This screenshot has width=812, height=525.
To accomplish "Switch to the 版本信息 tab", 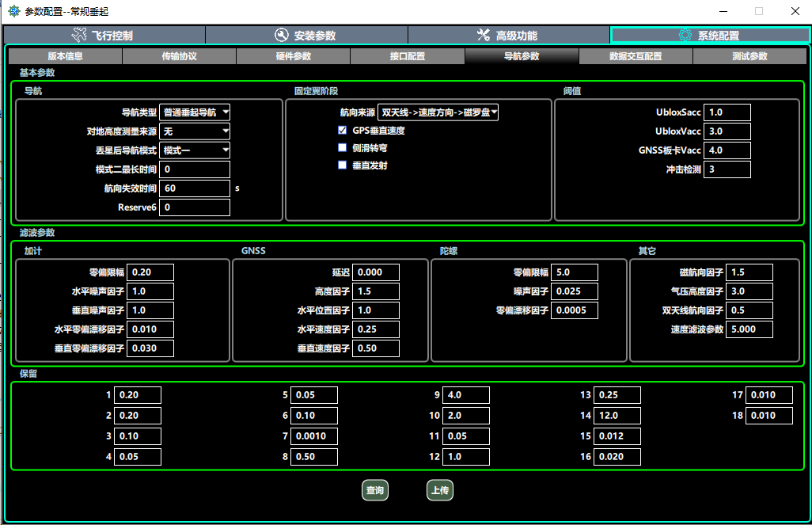I will pos(65,56).
